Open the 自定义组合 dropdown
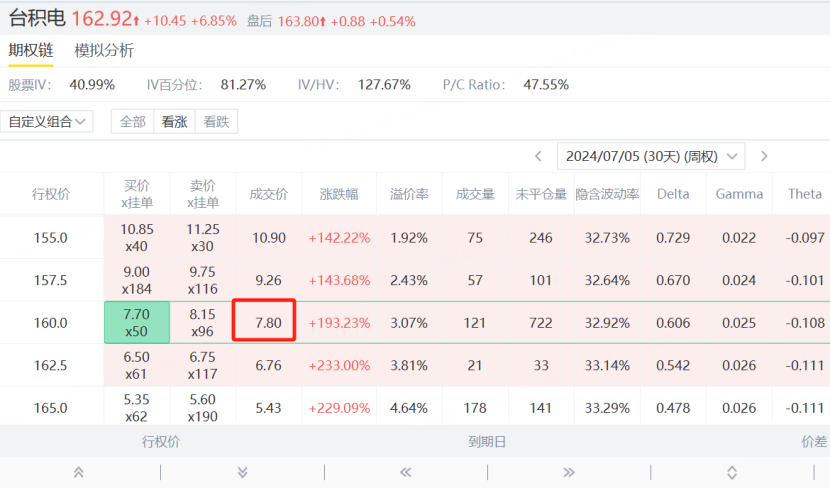The image size is (830, 488). coord(47,122)
